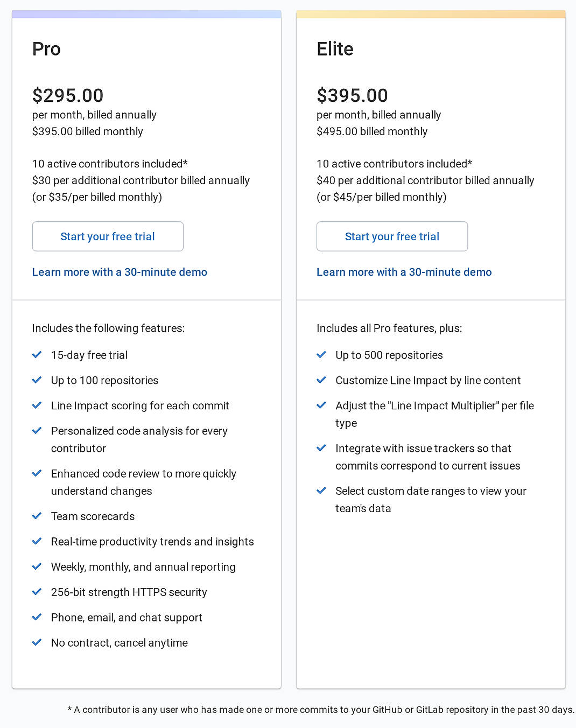Click the checkmark beside "15-day free trial"

[x=37, y=354]
